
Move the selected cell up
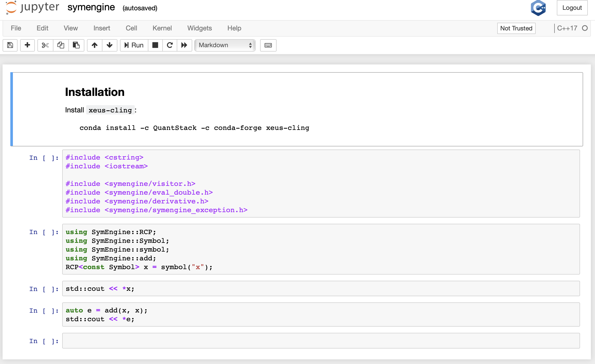pos(94,45)
